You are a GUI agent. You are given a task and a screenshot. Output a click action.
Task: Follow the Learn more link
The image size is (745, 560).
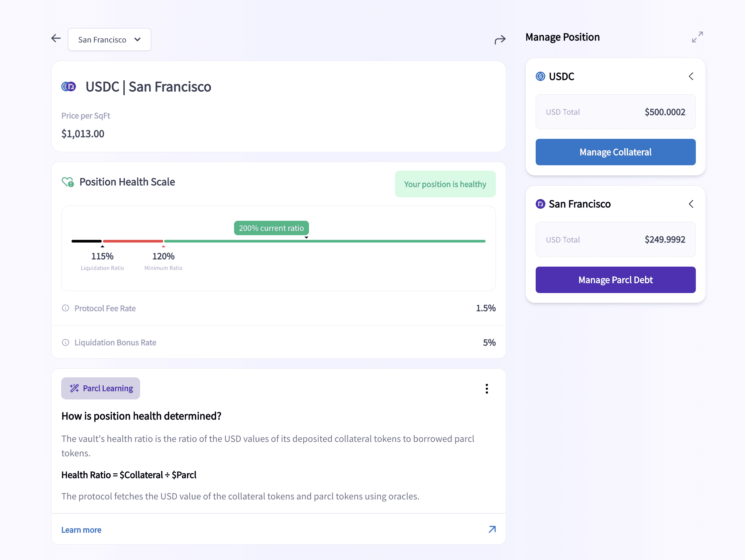(x=81, y=530)
